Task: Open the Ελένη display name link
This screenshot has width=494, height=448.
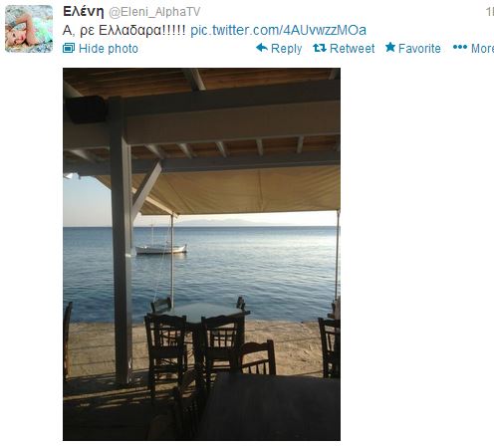Action: click(x=84, y=12)
